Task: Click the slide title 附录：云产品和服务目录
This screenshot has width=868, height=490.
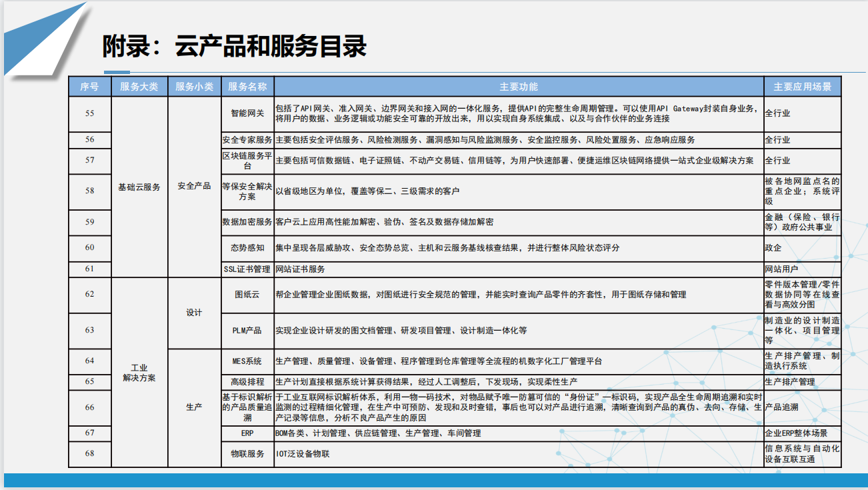Action: 235,47
